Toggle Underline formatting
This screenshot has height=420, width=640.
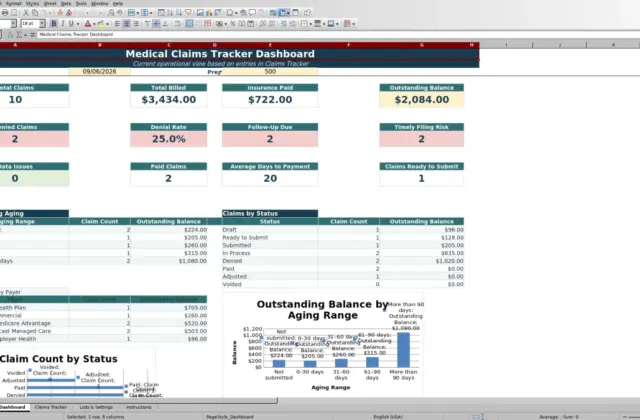[x=71, y=24]
